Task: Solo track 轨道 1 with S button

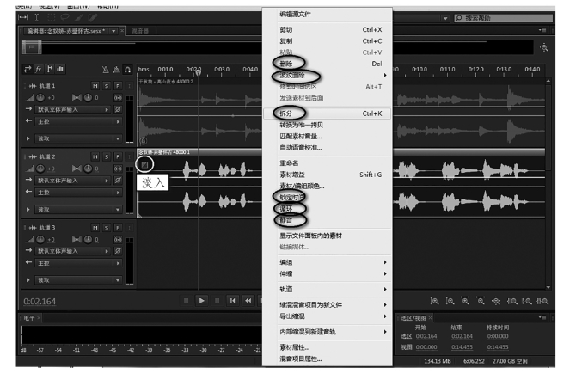Action: point(107,86)
